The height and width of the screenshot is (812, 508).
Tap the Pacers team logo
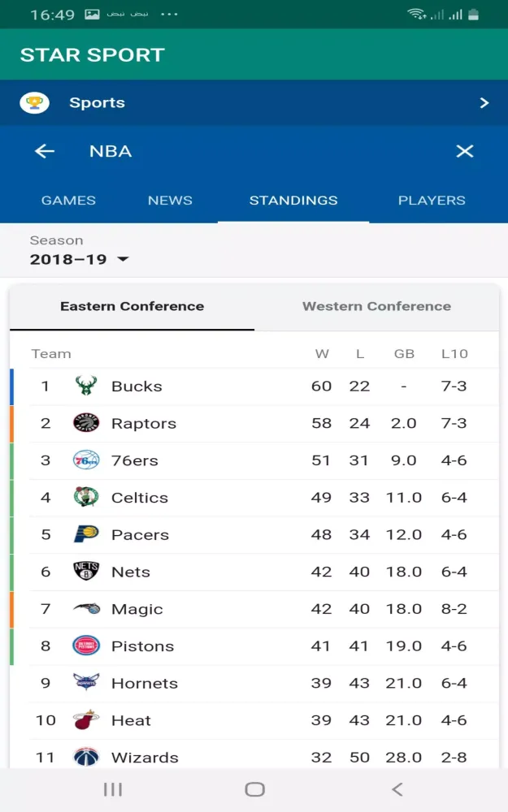click(85, 534)
